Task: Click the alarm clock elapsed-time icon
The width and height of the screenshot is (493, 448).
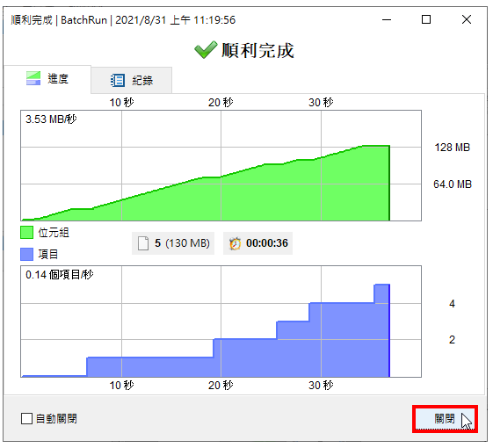Action: tap(235, 243)
